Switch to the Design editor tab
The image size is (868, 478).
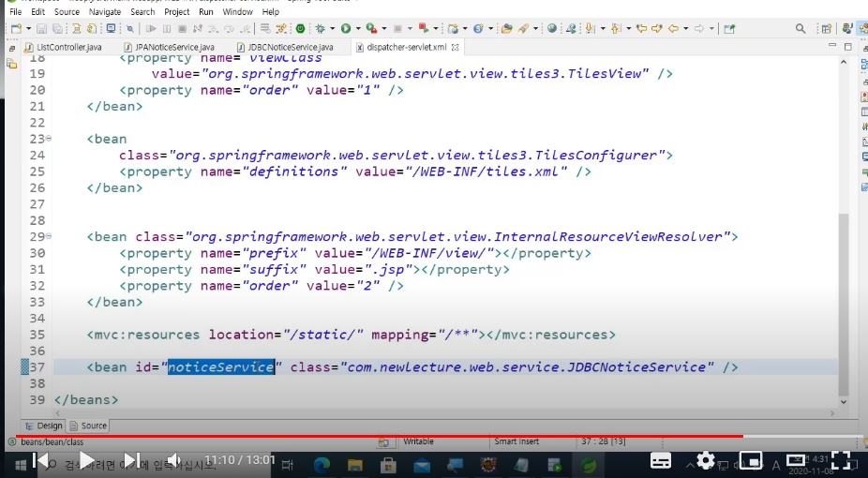44,426
